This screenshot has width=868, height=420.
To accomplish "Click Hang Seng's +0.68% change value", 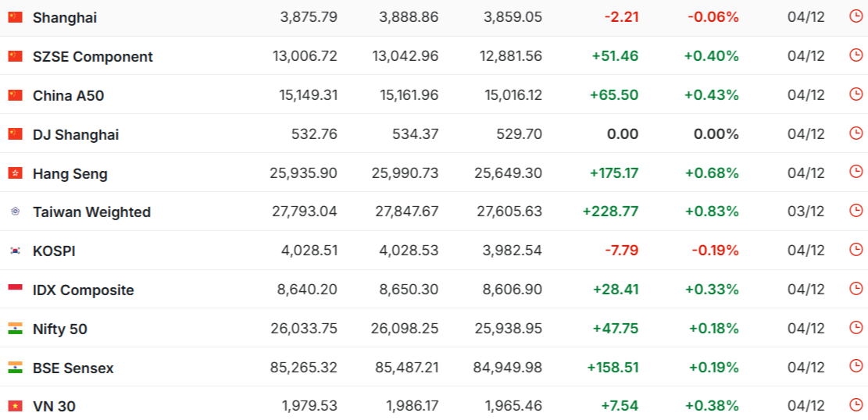I will pyautogui.click(x=711, y=173).
